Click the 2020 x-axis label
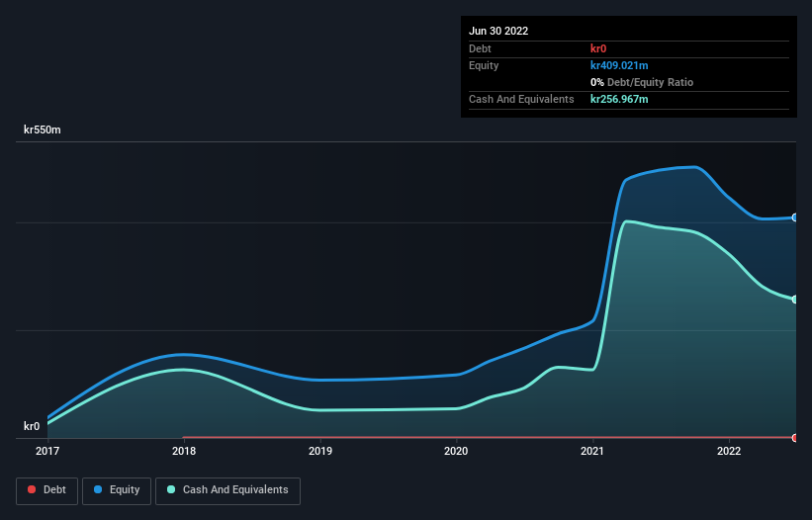812x520 pixels. tap(456, 451)
